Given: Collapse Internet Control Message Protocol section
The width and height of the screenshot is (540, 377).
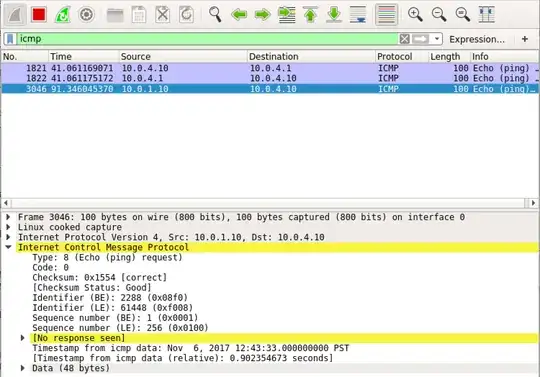Looking at the screenshot, I should tap(8, 247).
